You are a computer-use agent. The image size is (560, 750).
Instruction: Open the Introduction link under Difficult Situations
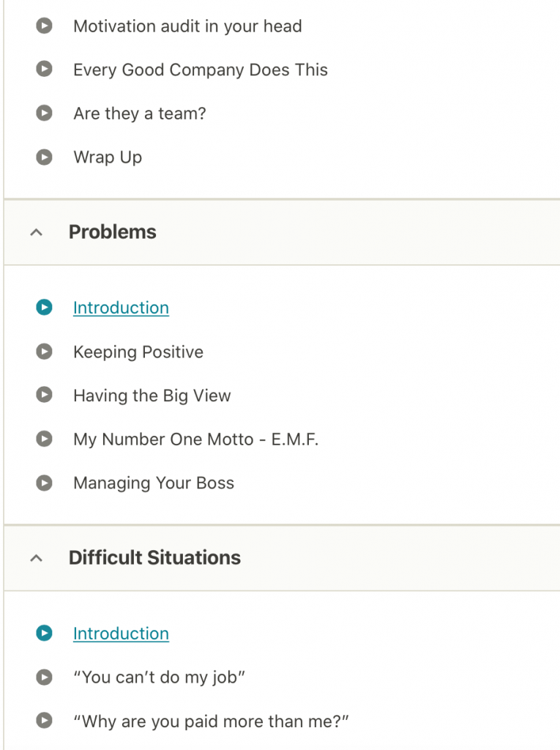click(121, 634)
